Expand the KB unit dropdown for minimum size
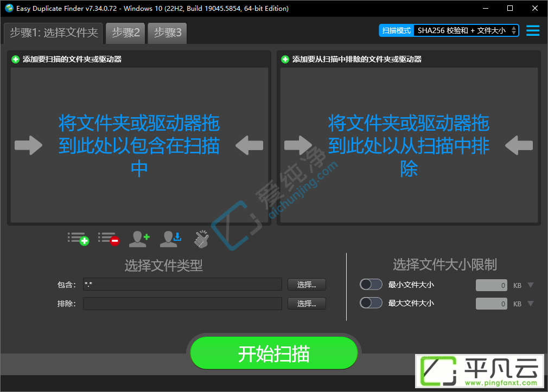Image resolution: width=548 pixels, height=392 pixels. click(x=531, y=285)
